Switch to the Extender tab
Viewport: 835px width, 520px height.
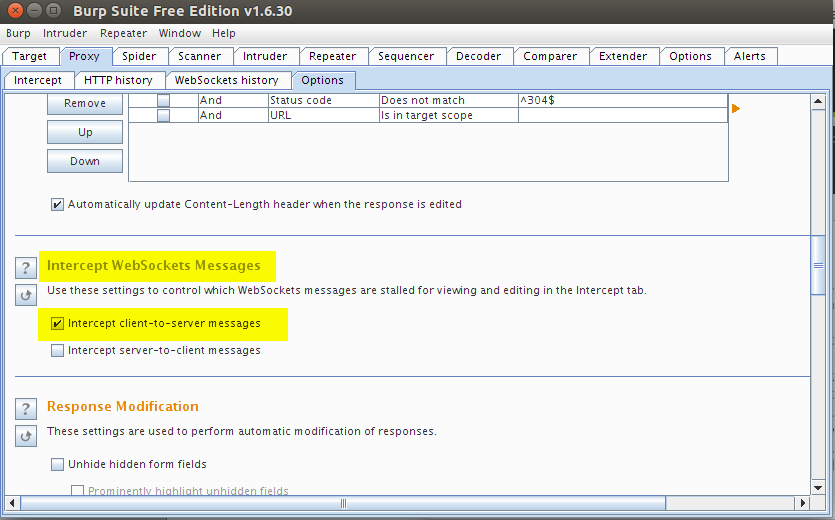tap(623, 56)
